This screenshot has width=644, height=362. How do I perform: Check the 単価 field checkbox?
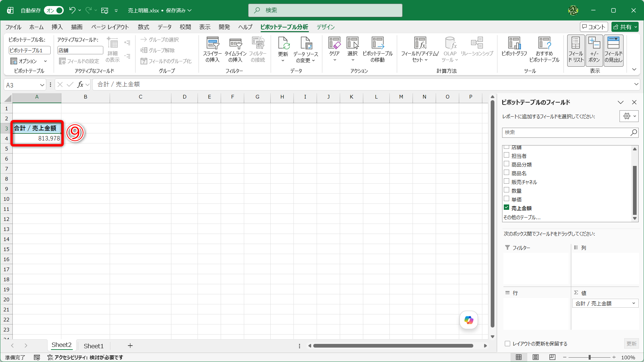(506, 199)
